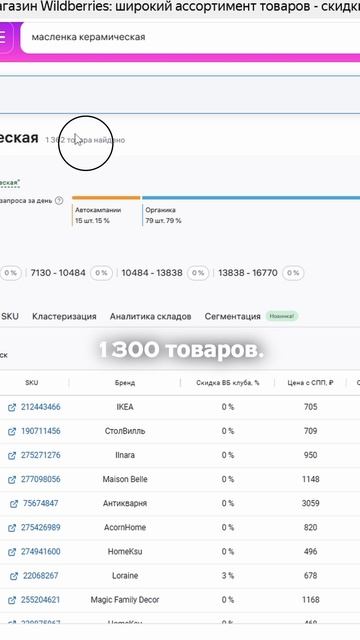Open SKU link 22068267
360x640 pixels.
point(40,576)
